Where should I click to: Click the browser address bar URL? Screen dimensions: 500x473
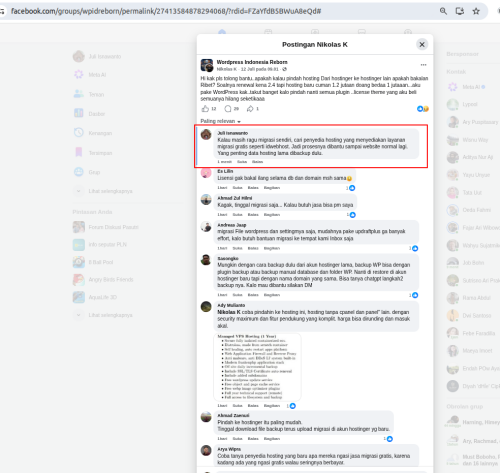(166, 11)
